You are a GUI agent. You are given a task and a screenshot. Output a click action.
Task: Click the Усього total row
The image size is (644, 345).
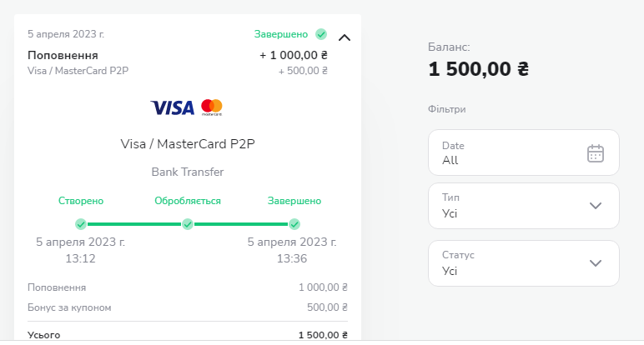point(188,335)
